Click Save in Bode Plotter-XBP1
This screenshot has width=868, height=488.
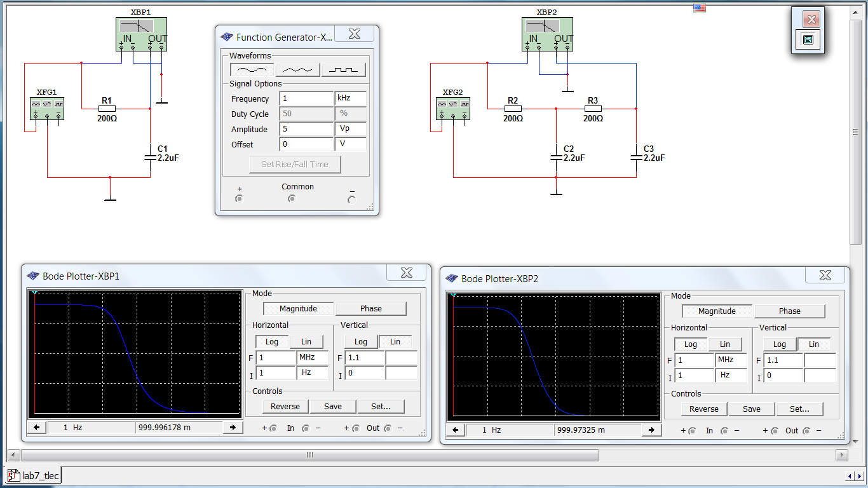pyautogui.click(x=333, y=407)
